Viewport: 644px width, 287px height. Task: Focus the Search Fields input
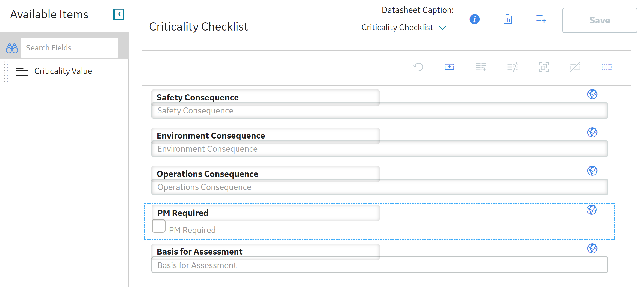(x=69, y=48)
